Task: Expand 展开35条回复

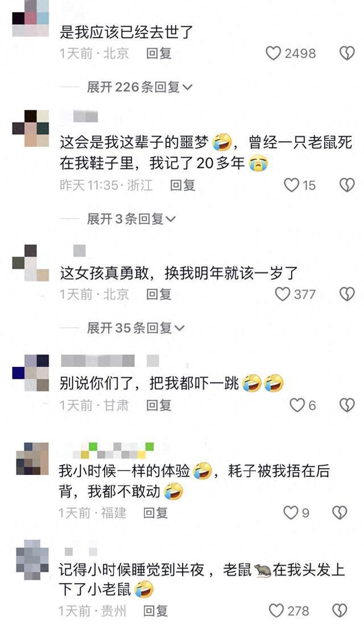Action: (x=136, y=328)
